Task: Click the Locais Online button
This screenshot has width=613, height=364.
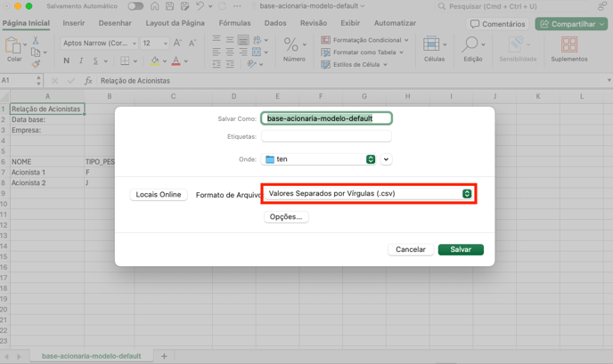Action: (159, 195)
